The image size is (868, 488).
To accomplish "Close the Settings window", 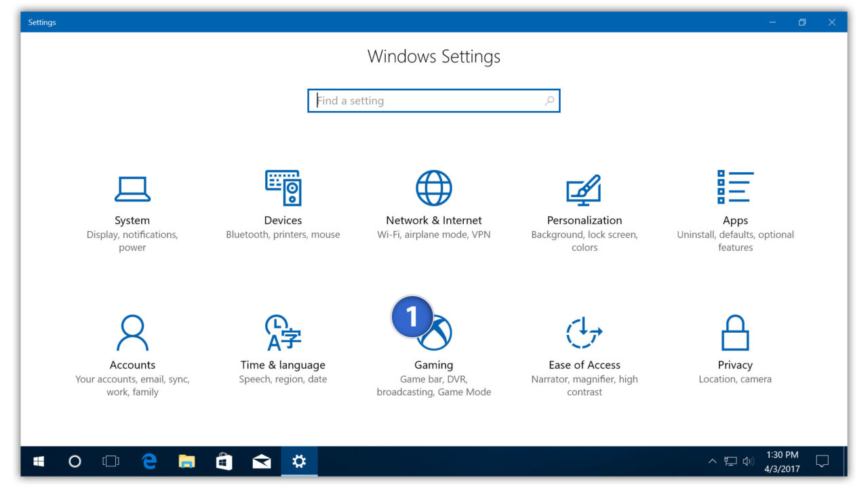I will pyautogui.click(x=832, y=22).
